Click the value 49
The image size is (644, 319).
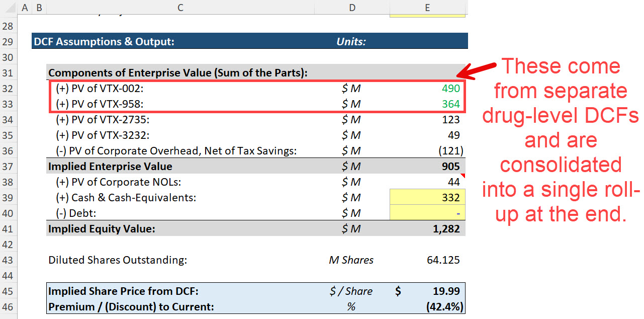(x=454, y=135)
